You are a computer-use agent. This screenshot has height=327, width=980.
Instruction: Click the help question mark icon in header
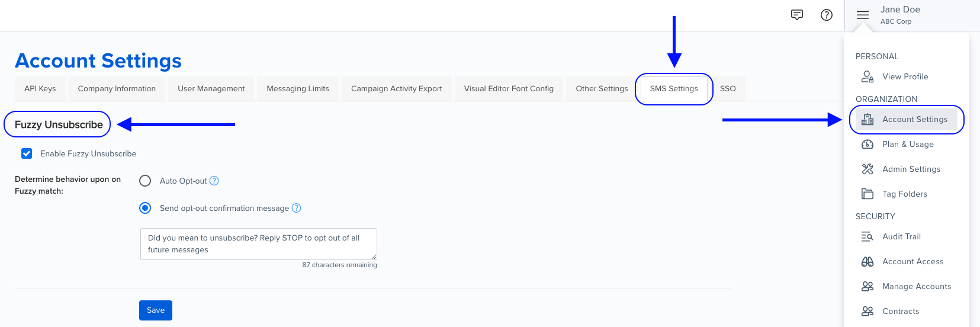coord(827,15)
